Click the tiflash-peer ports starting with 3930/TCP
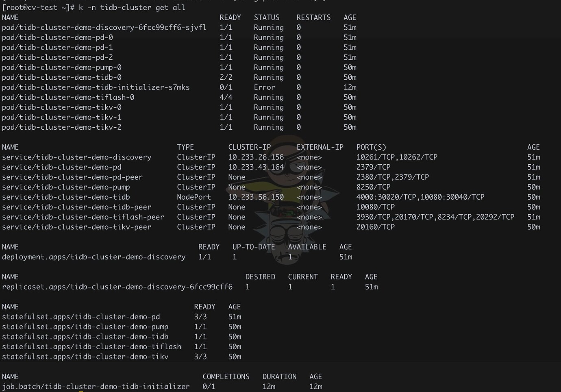The height and width of the screenshot is (392, 561). [435, 217]
